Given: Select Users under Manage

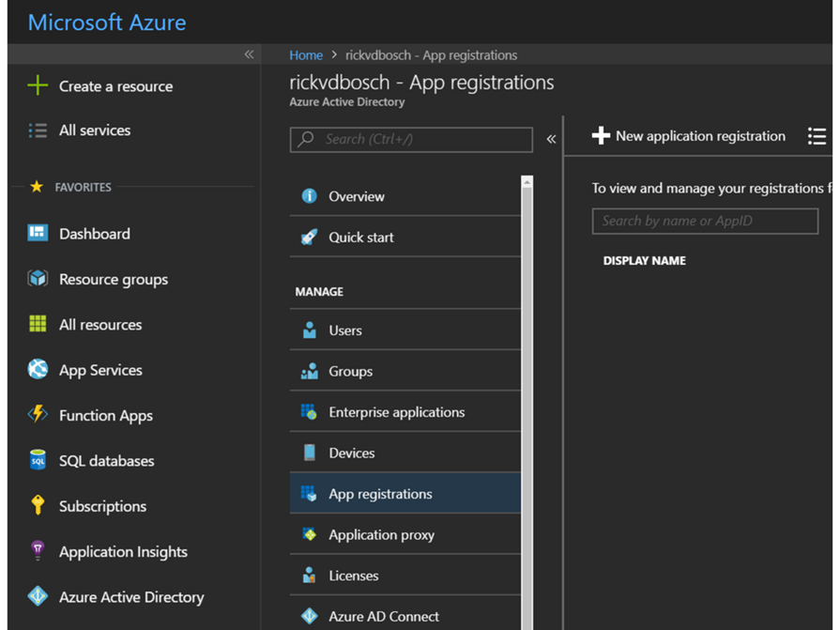Looking at the screenshot, I should (x=405, y=330).
